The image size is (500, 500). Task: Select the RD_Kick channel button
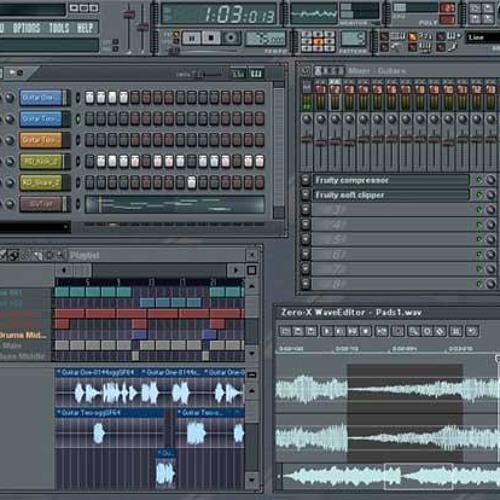click(41, 162)
